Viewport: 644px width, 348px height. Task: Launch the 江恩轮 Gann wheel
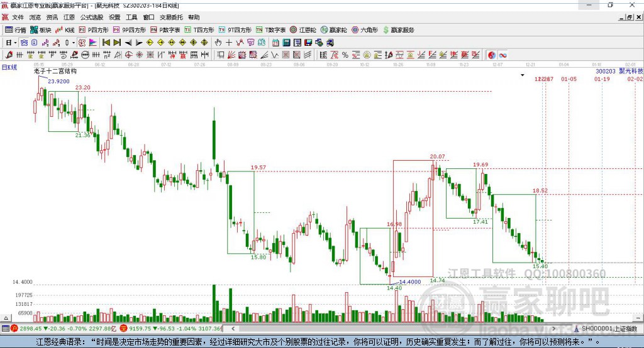click(303, 30)
